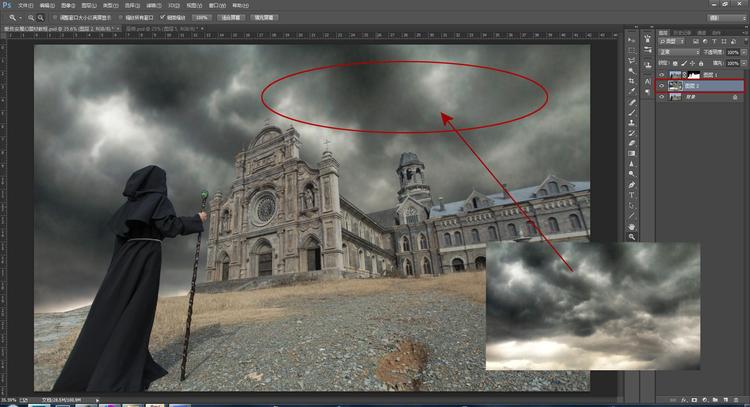Select the Brush tool
Image resolution: width=750 pixels, height=407 pixels.
(632, 113)
